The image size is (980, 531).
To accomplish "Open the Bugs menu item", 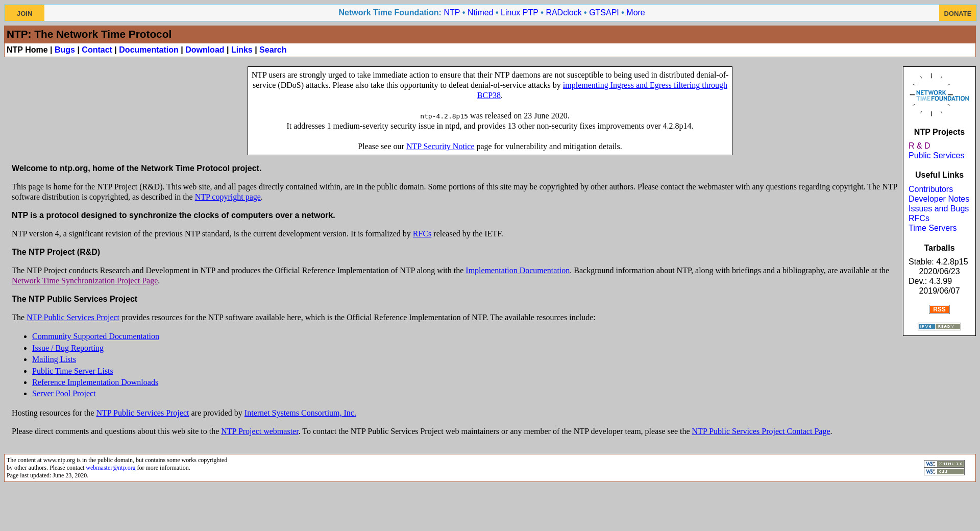I will coord(65,50).
